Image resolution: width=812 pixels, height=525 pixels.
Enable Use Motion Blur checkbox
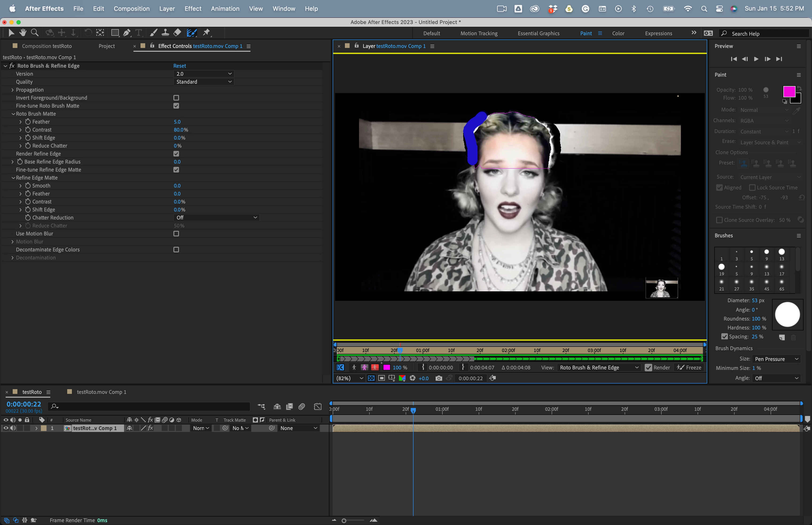[x=176, y=234]
